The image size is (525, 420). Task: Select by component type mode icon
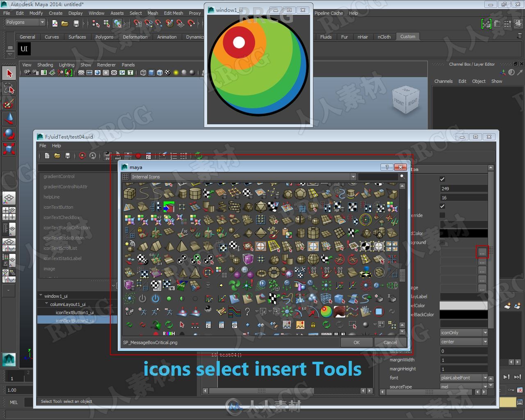[x=117, y=23]
